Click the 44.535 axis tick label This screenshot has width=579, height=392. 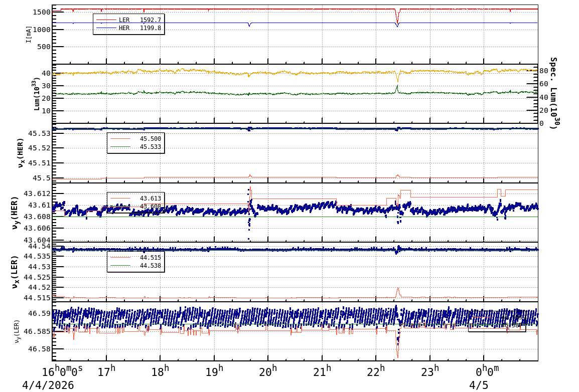pos(37,256)
